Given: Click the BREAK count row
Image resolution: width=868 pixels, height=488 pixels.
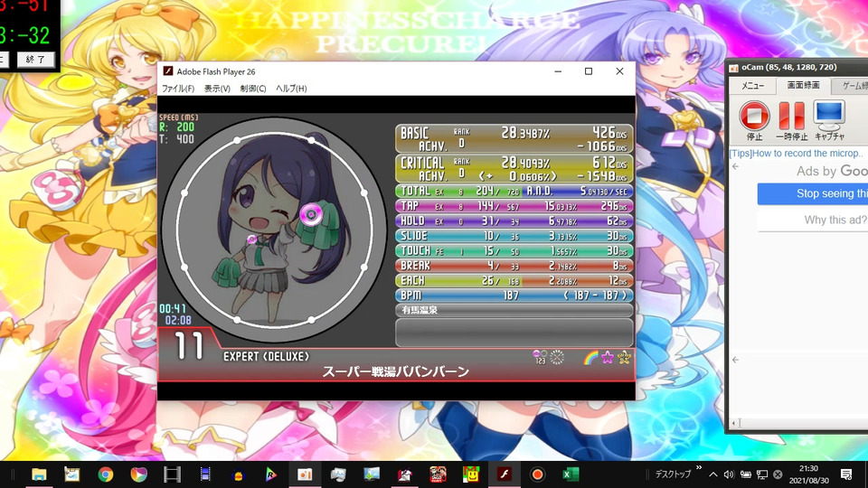Looking at the screenshot, I should click(x=514, y=266).
